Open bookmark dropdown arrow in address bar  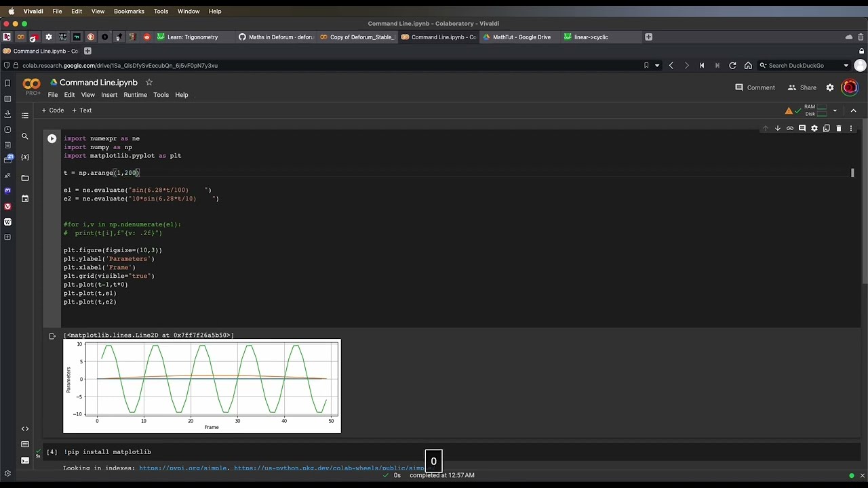point(656,66)
